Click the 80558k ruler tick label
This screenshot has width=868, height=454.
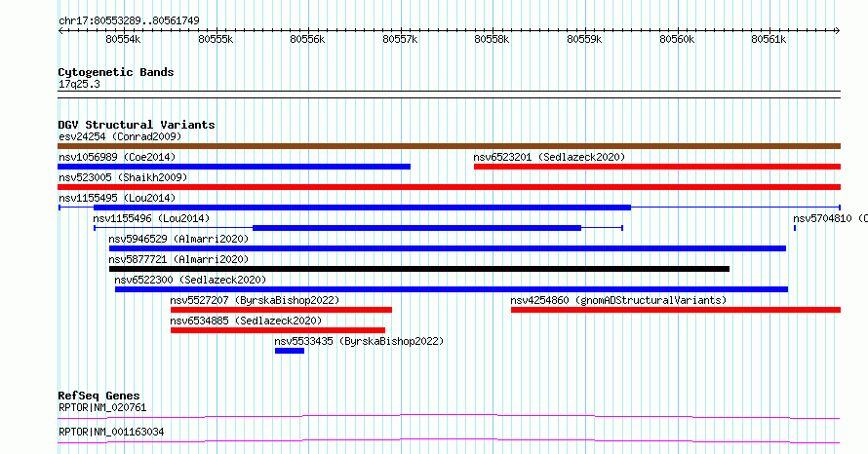point(492,39)
